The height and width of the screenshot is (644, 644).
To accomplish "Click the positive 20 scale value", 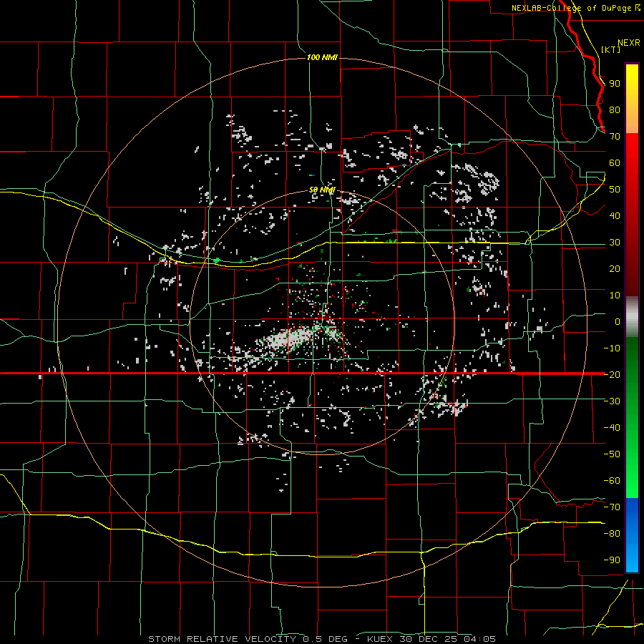I will tap(615, 269).
